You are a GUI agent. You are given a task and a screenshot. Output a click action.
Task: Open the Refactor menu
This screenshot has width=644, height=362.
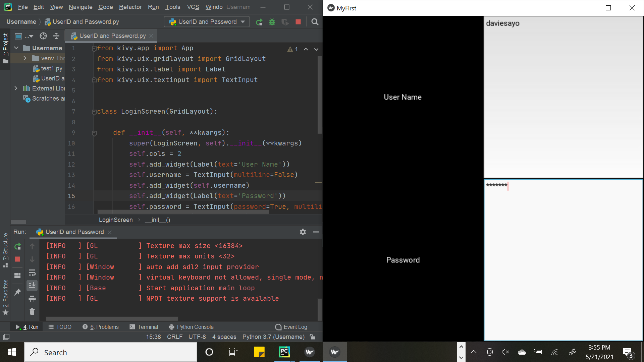[130, 7]
